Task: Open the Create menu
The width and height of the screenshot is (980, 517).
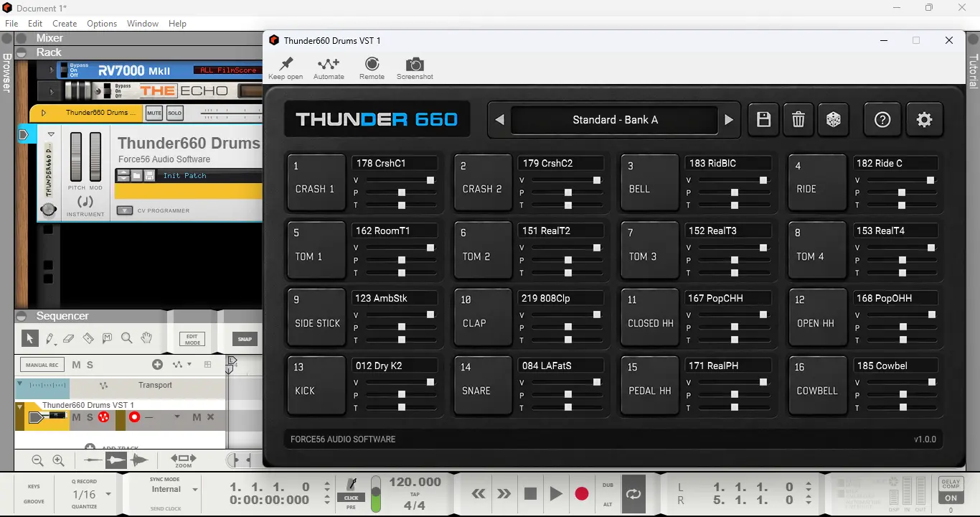Action: (65, 24)
